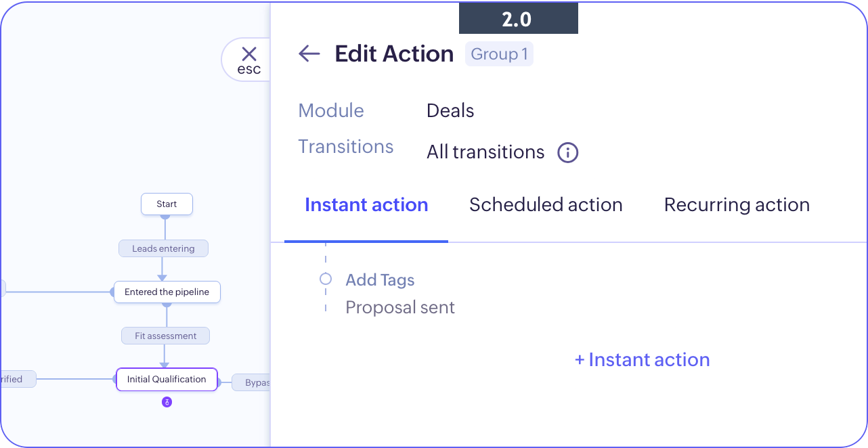Open the Scheduled action tab
Viewport: 868px width, 448px height.
[546, 205]
